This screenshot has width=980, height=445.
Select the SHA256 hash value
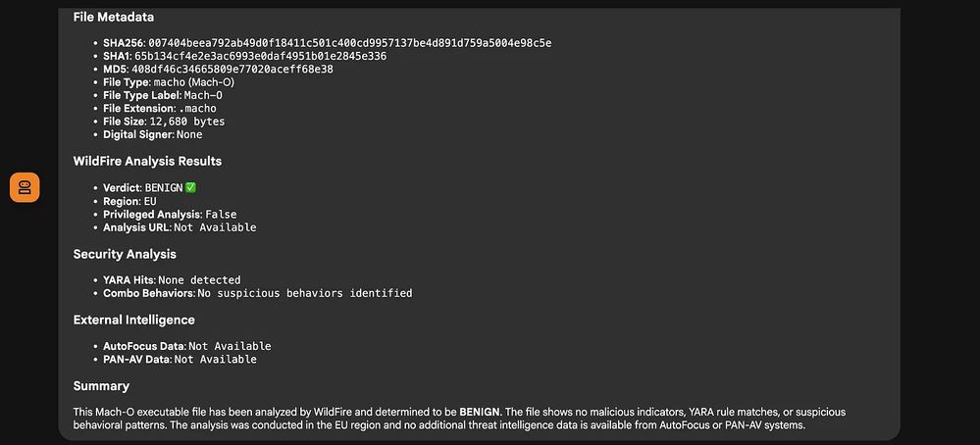(x=349, y=43)
